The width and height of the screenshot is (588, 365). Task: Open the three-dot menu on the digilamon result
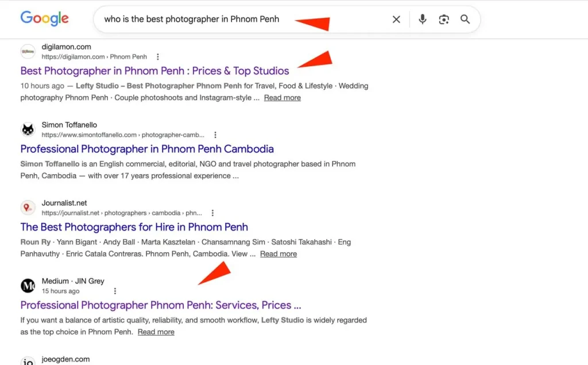157,56
